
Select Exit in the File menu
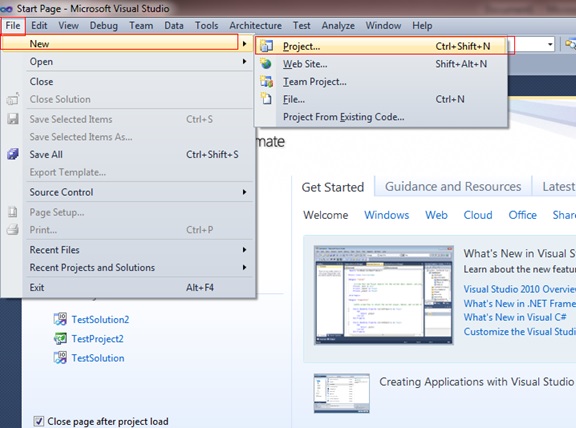[128, 287]
